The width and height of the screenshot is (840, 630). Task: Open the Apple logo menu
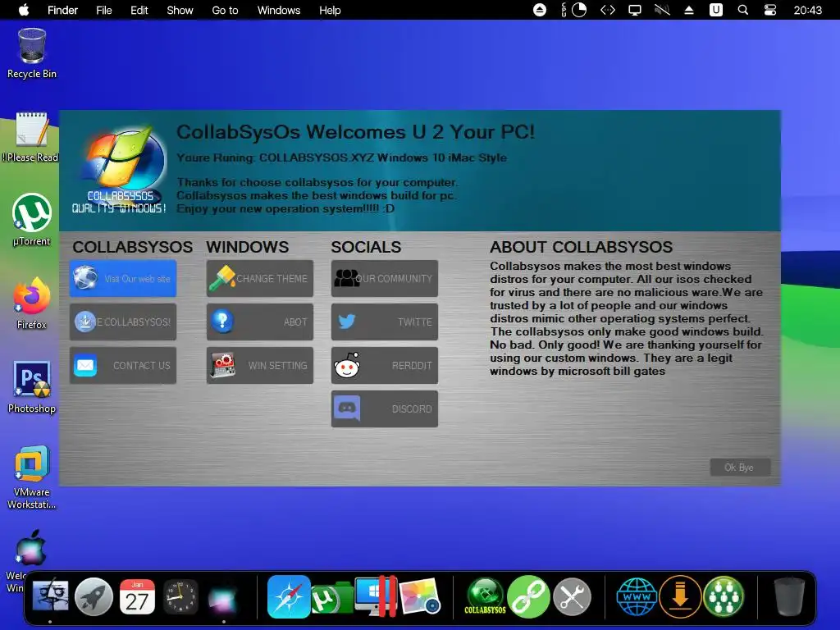click(x=24, y=10)
